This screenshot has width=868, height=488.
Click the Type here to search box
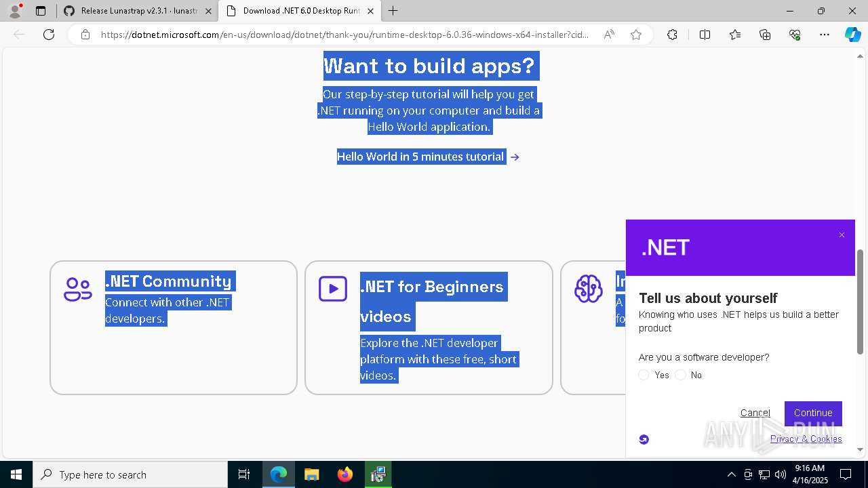point(130,474)
